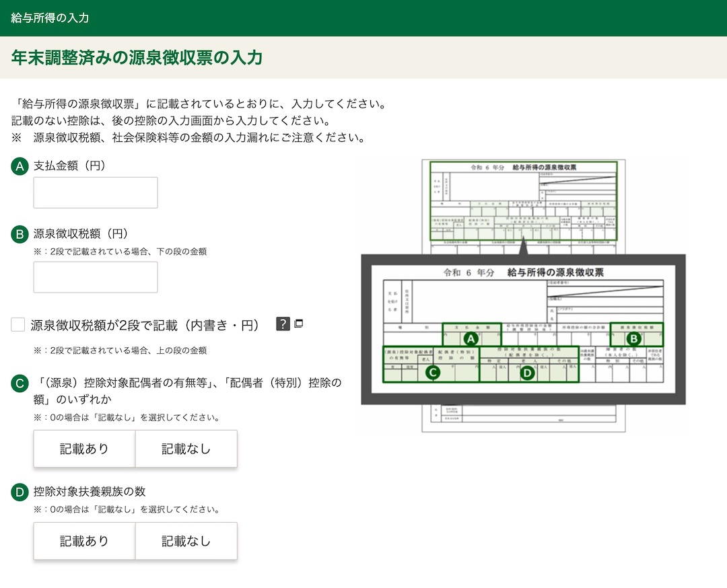Click the 入力漏れにご注意ください notice line

[188, 138]
